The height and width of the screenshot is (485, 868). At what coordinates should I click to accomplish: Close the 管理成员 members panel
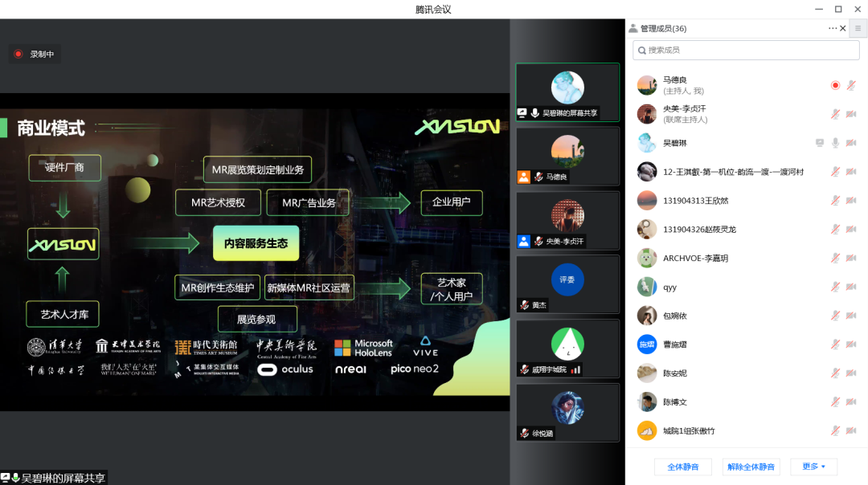(842, 28)
